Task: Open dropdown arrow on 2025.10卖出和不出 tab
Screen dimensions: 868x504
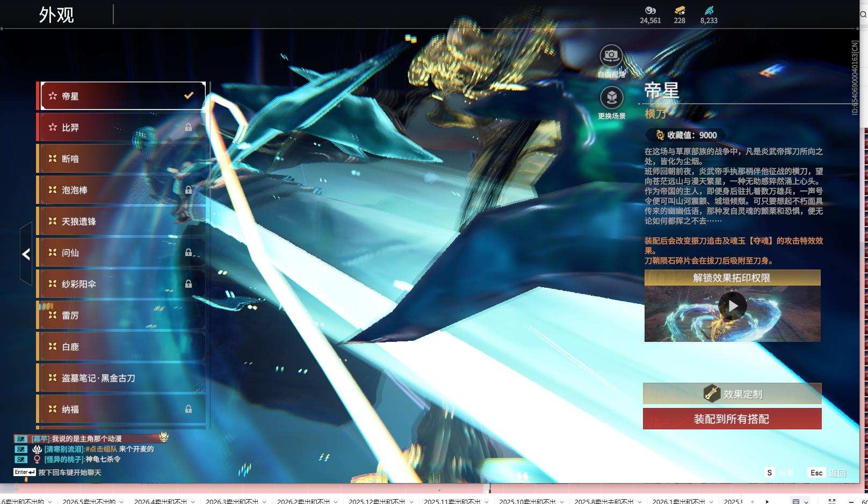Action: point(561,501)
